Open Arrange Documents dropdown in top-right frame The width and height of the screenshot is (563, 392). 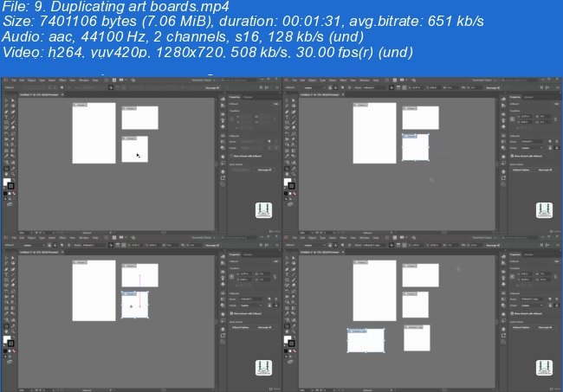click(x=402, y=80)
